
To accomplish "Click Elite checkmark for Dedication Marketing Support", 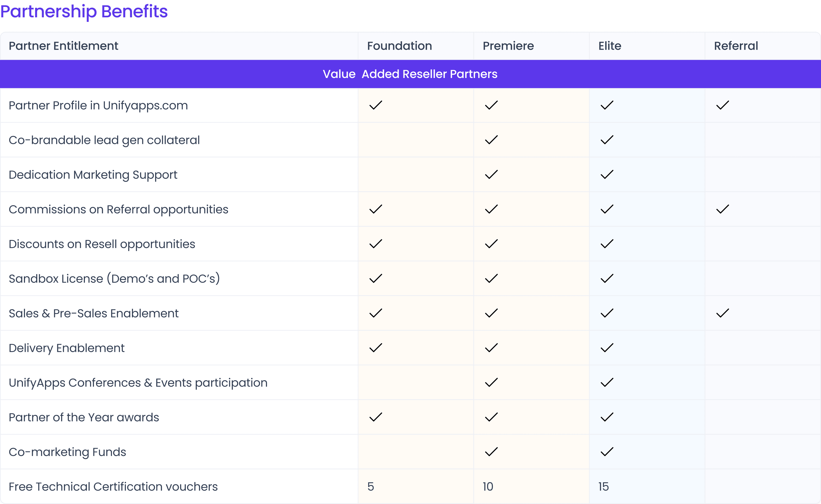I will (x=607, y=175).
